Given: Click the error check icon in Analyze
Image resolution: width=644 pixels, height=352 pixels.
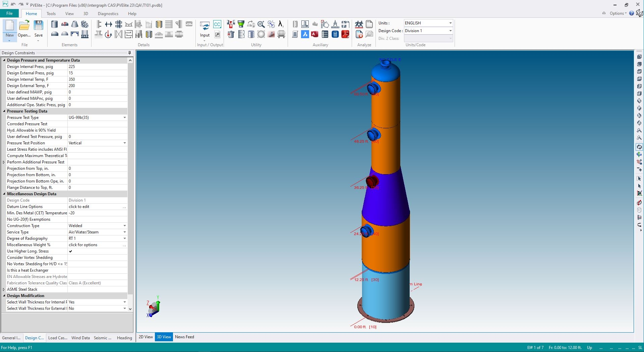Looking at the screenshot, I should (359, 34).
